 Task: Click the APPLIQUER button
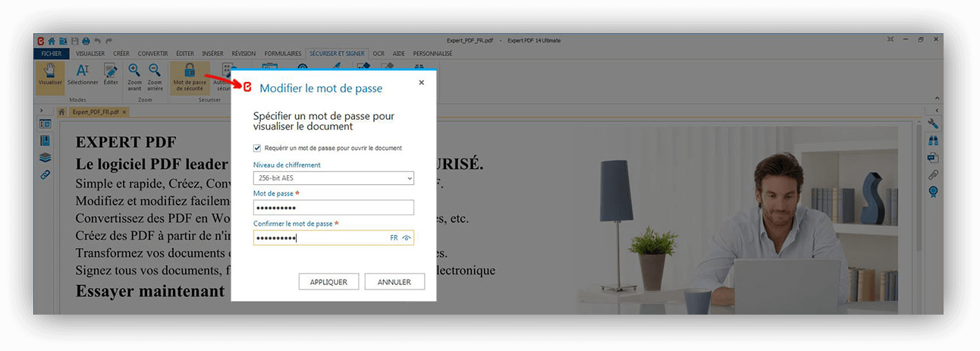(328, 282)
